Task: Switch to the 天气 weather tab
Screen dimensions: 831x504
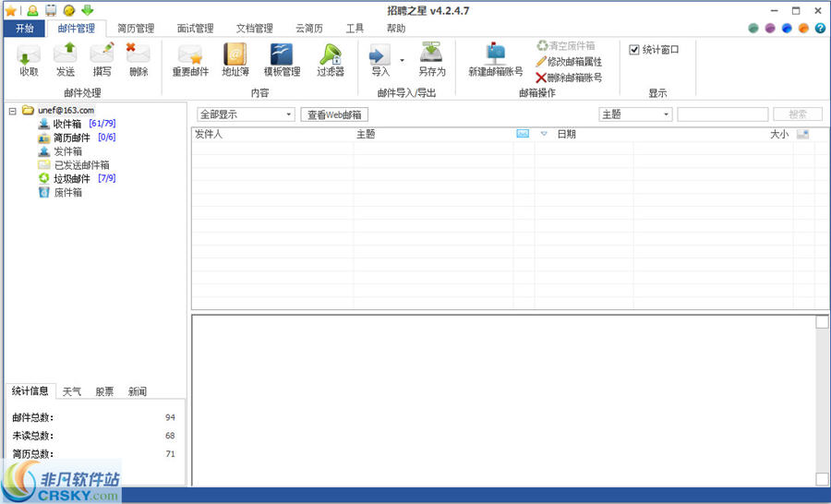Action: 71,391
